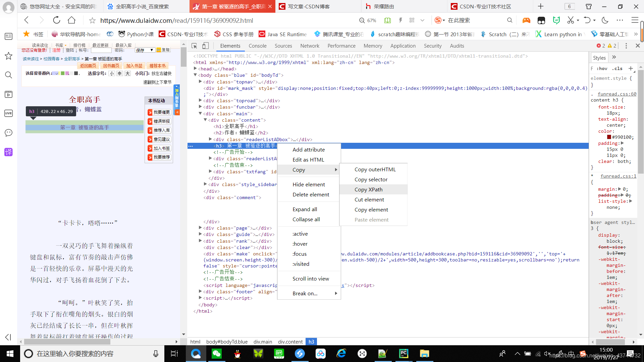Open PyCharm from the taskbar
This screenshot has width=644, height=362.
coord(404,354)
